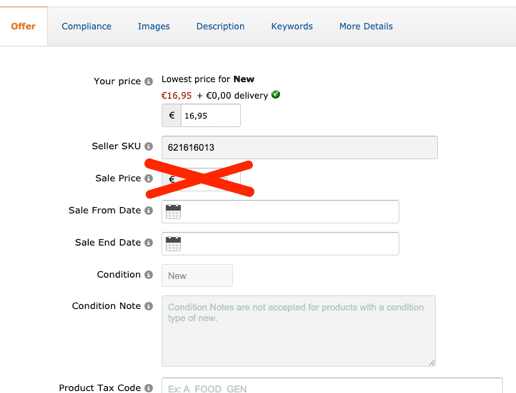This screenshot has height=393, width=516.
Task: Click the green checkmark next to delivery
Action: point(276,95)
